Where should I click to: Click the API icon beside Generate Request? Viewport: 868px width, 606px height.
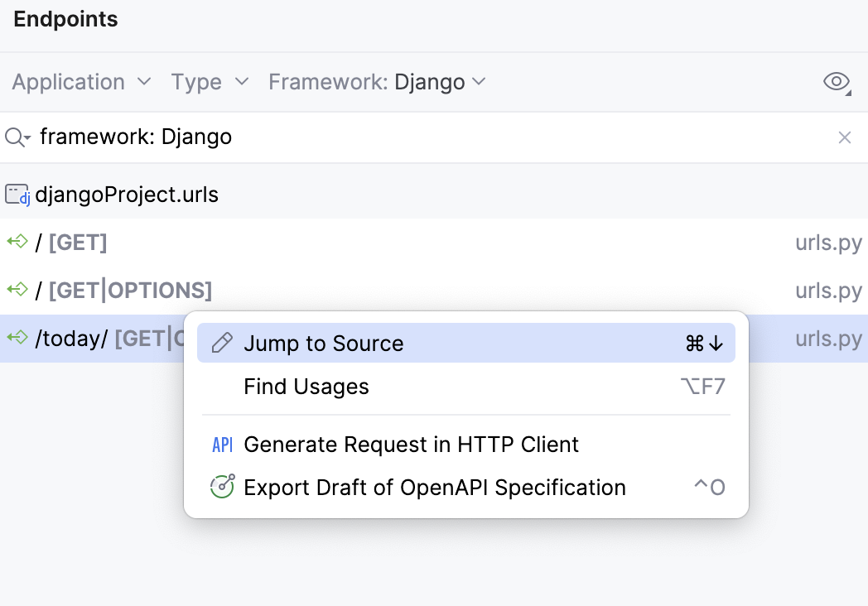tap(221, 445)
